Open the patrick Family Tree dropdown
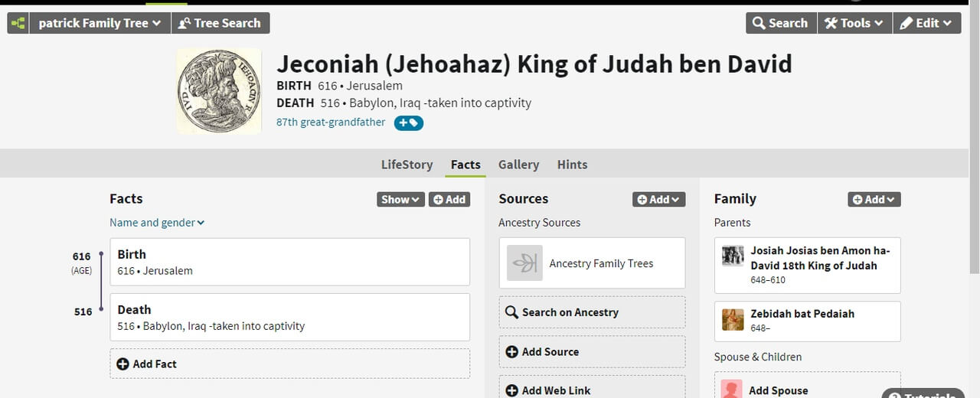 100,23
